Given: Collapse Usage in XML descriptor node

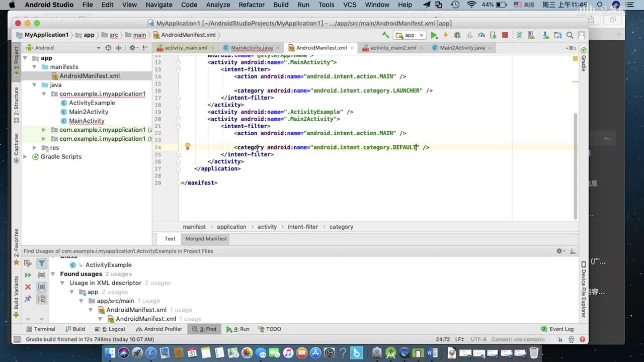Looking at the screenshot, I should tap(62, 283).
